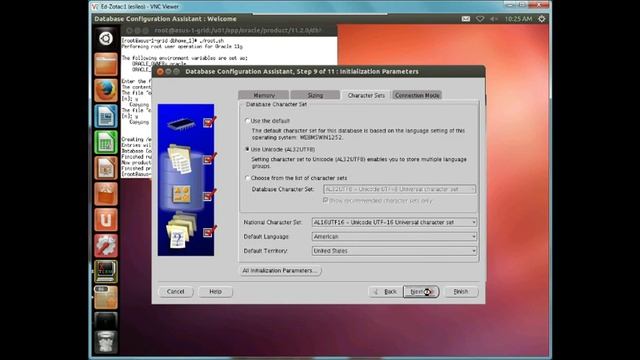Image resolution: width=640 pixels, height=360 pixels.
Task: Open System Settings wrench icon
Action: 106,246
